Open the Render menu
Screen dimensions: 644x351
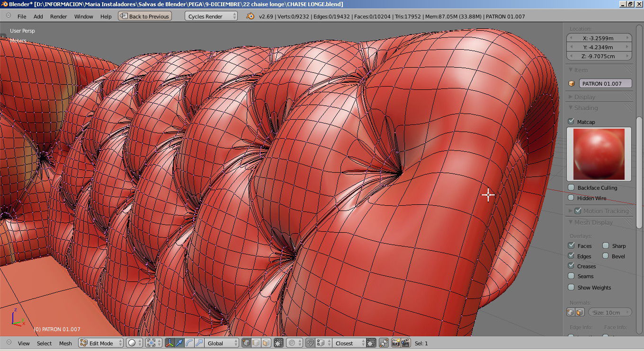click(59, 16)
